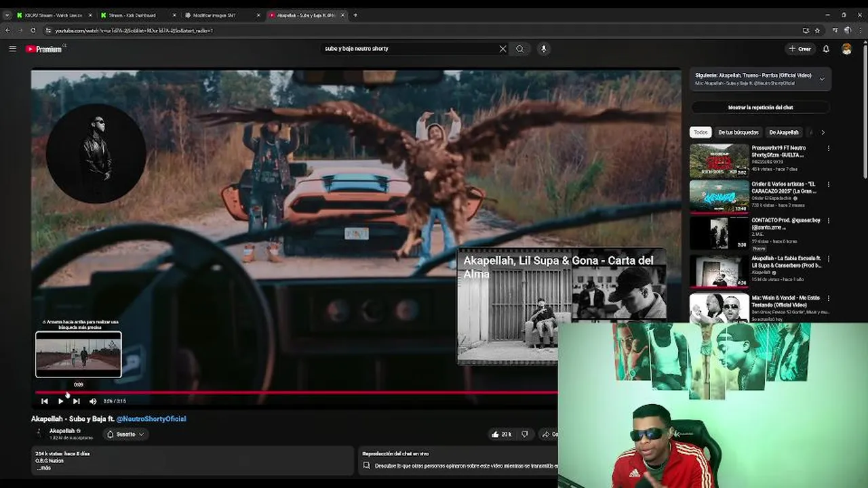Open the Akapellah channel name

coord(62,431)
